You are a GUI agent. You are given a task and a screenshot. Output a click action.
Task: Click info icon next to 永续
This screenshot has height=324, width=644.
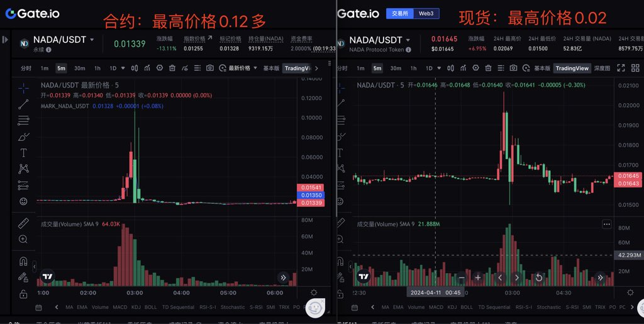[48, 50]
